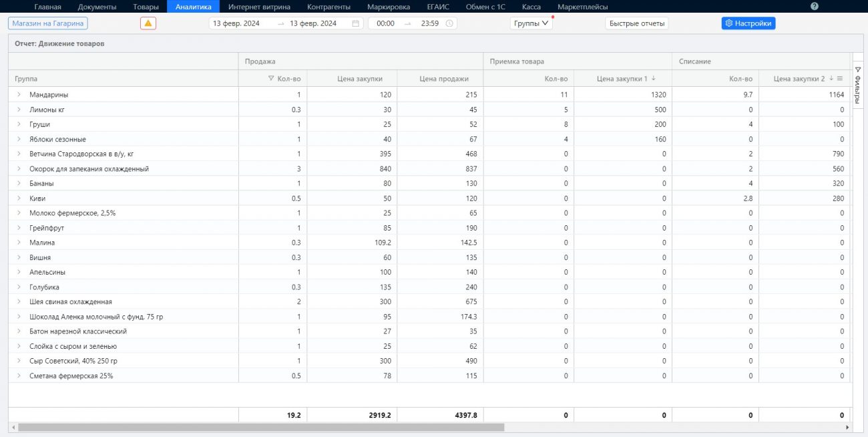868x437 pixels.
Task: Click the Настройки button
Action: (x=748, y=23)
